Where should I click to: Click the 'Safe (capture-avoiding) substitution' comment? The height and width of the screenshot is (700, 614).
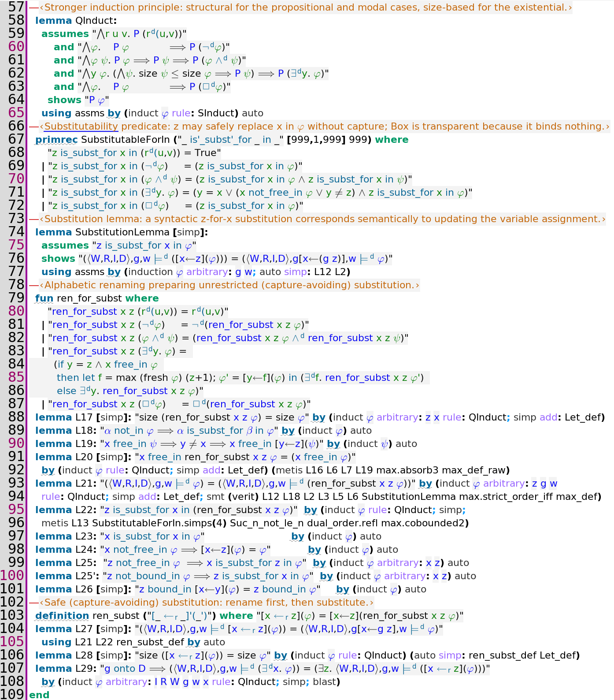[207, 603]
